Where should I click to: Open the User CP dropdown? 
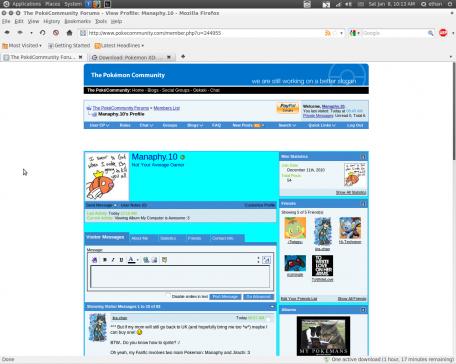pos(99,125)
